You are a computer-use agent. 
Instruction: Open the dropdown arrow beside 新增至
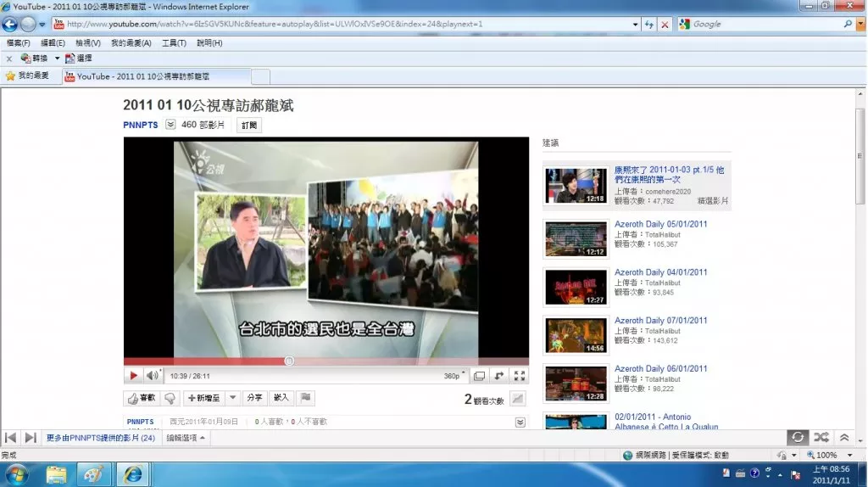[x=232, y=398]
